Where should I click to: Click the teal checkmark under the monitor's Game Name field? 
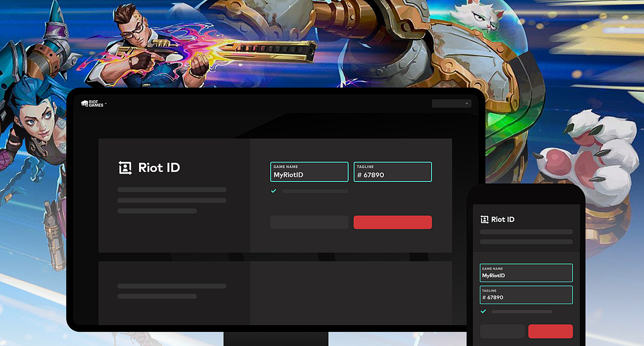point(273,191)
